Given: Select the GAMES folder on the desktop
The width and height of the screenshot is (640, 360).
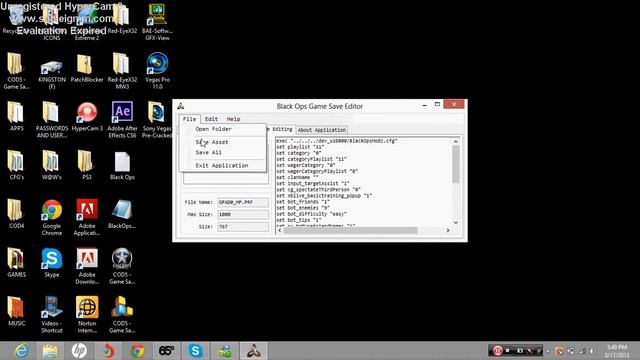Looking at the screenshot, I should 16,263.
